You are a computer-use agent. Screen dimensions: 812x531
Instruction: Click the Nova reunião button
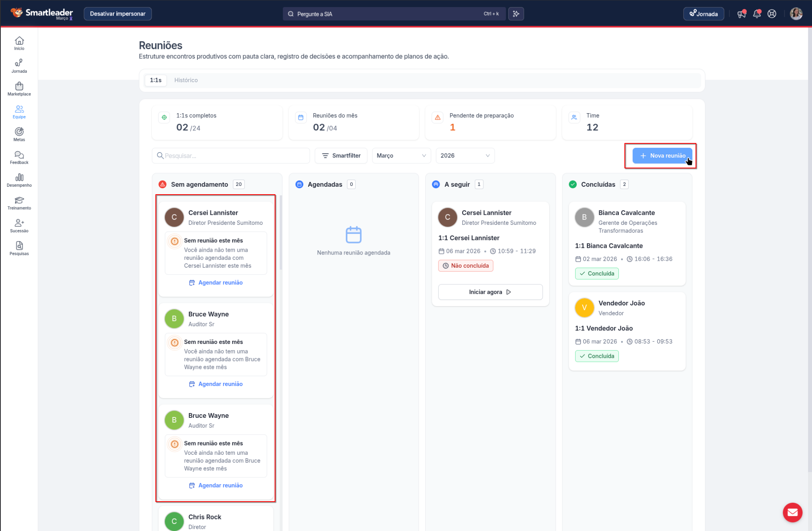662,156
